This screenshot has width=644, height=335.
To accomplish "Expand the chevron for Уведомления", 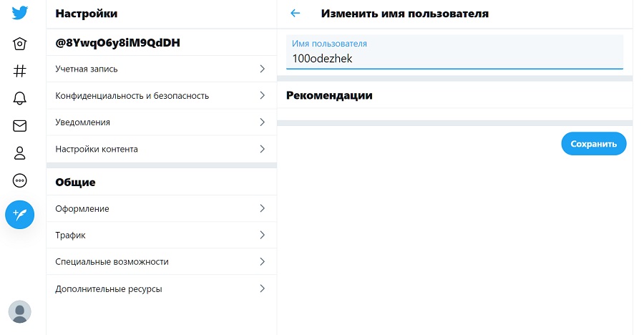I will pos(263,122).
